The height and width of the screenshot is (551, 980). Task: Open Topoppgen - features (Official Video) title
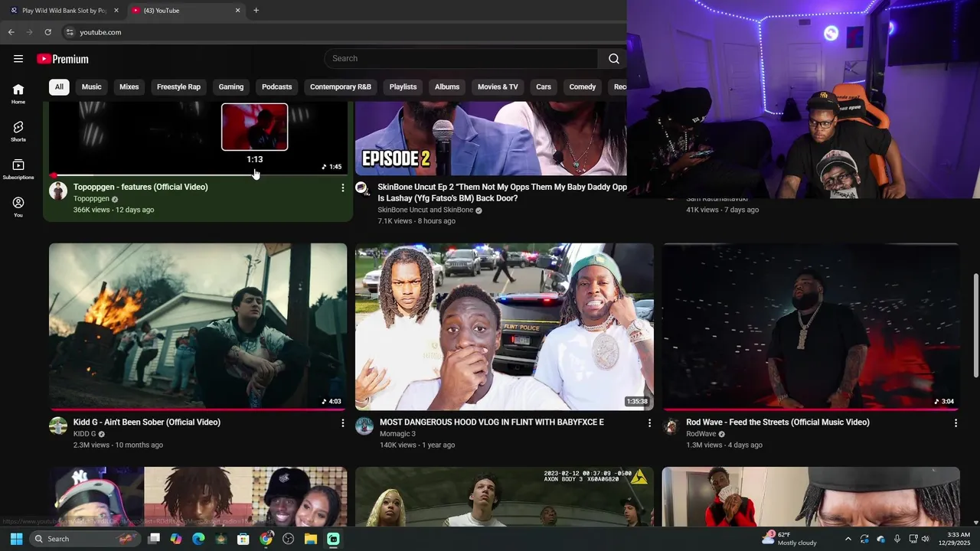click(141, 187)
